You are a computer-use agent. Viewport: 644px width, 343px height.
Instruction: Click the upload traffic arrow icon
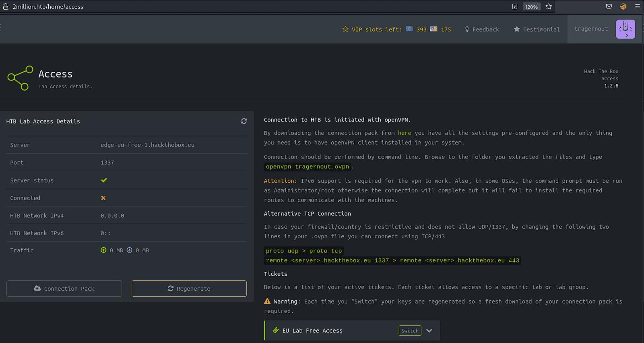pos(103,250)
